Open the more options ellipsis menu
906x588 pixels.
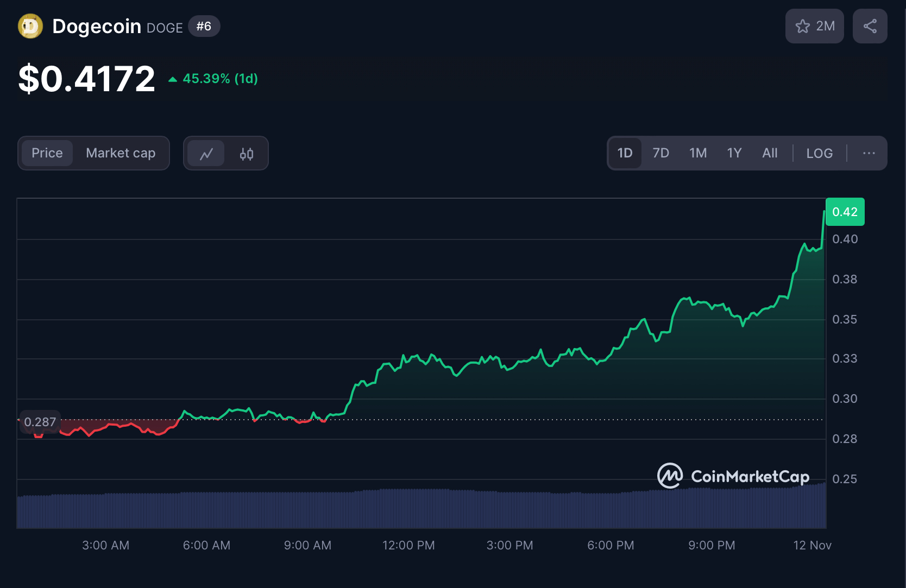869,153
